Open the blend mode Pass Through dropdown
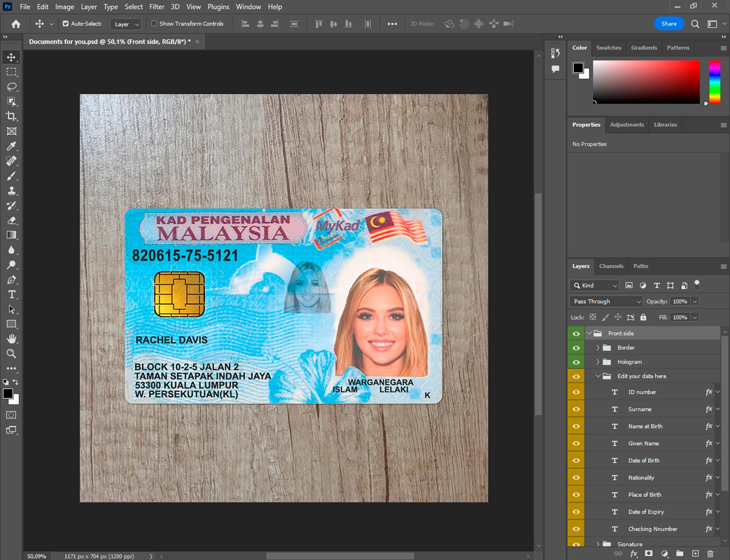The image size is (730, 560). tap(606, 302)
